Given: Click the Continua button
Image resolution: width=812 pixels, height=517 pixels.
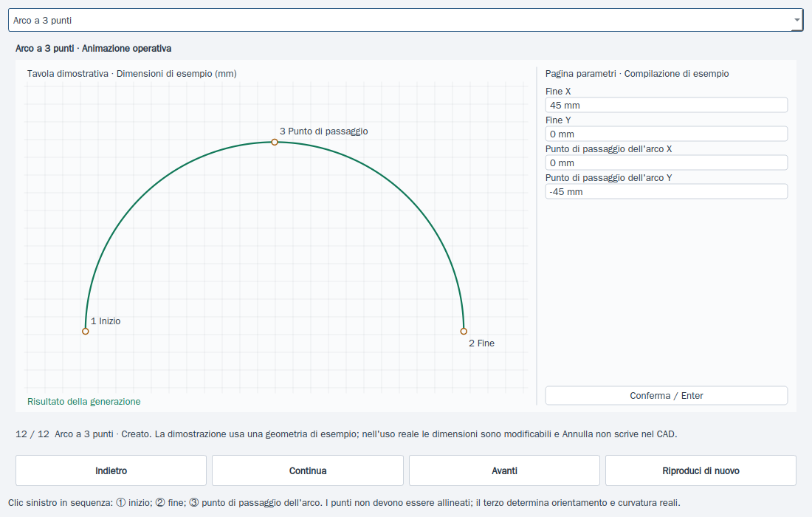Looking at the screenshot, I should point(308,470).
